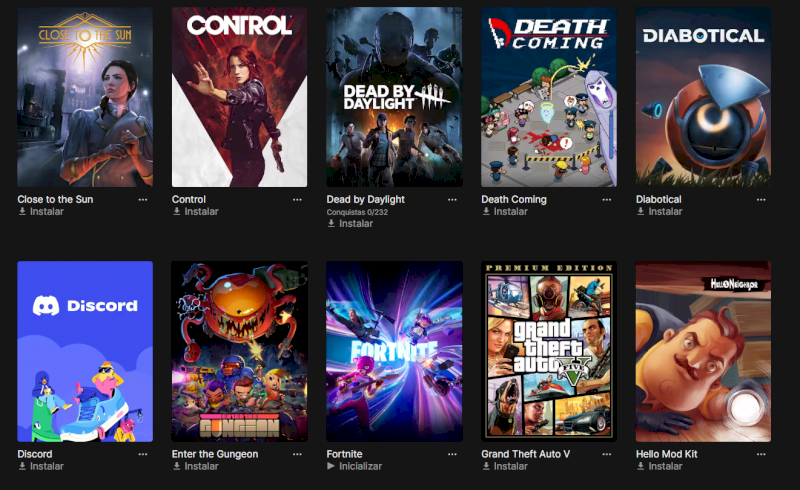Open the options menu for Grand Theft Auto V

click(607, 454)
